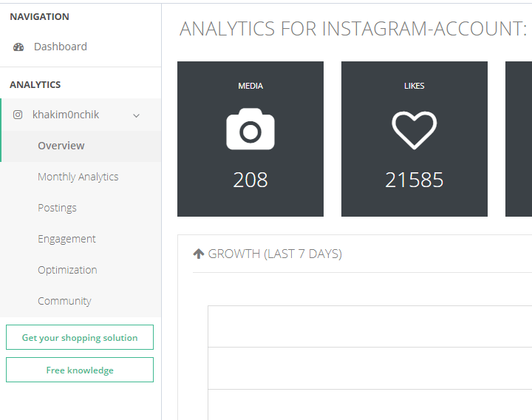Click inside the growth chart area

pos(369,362)
